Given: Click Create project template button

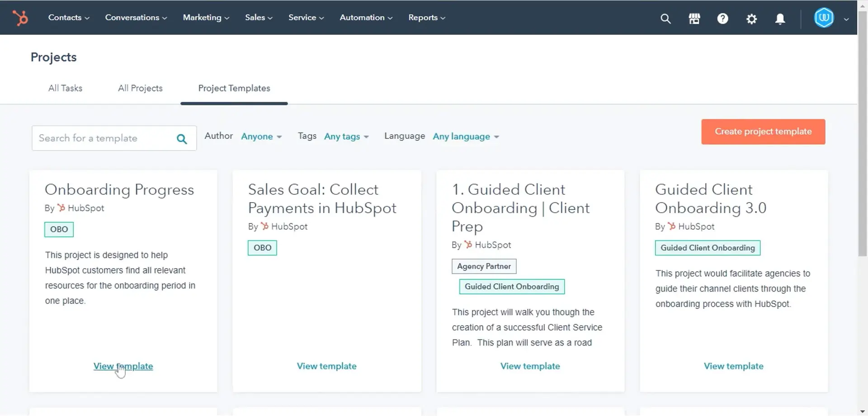Looking at the screenshot, I should coord(763,132).
